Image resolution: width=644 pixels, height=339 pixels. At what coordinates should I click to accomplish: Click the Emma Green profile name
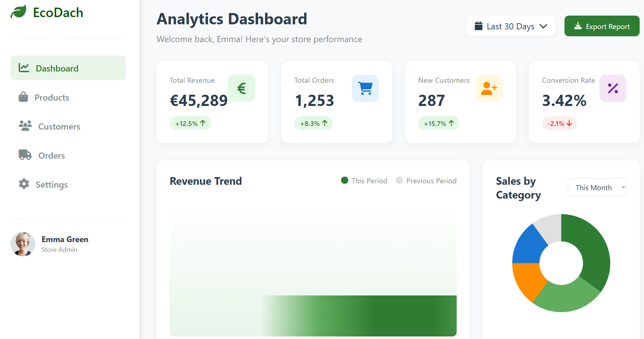(x=65, y=240)
